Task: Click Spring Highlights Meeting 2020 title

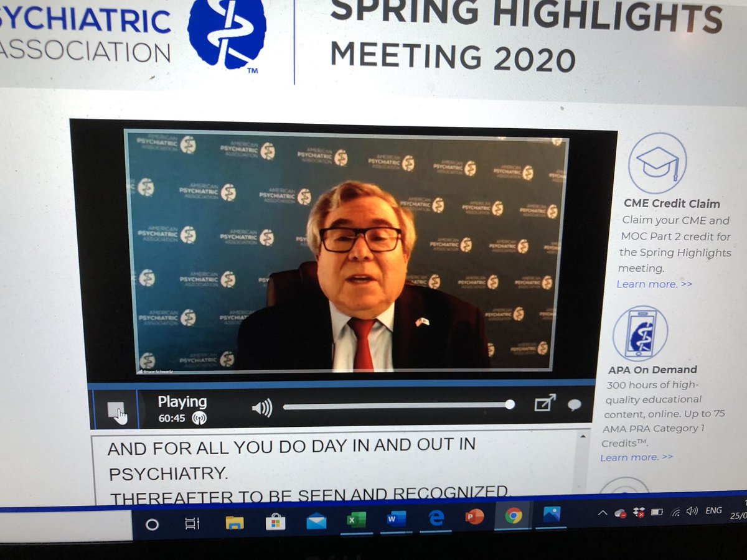Action: (526, 36)
